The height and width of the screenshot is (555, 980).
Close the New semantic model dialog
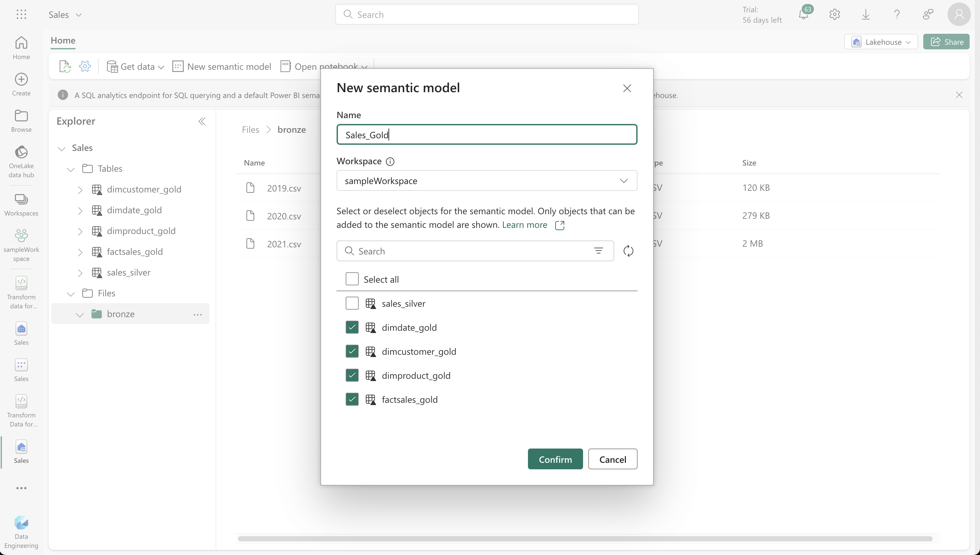(x=627, y=88)
